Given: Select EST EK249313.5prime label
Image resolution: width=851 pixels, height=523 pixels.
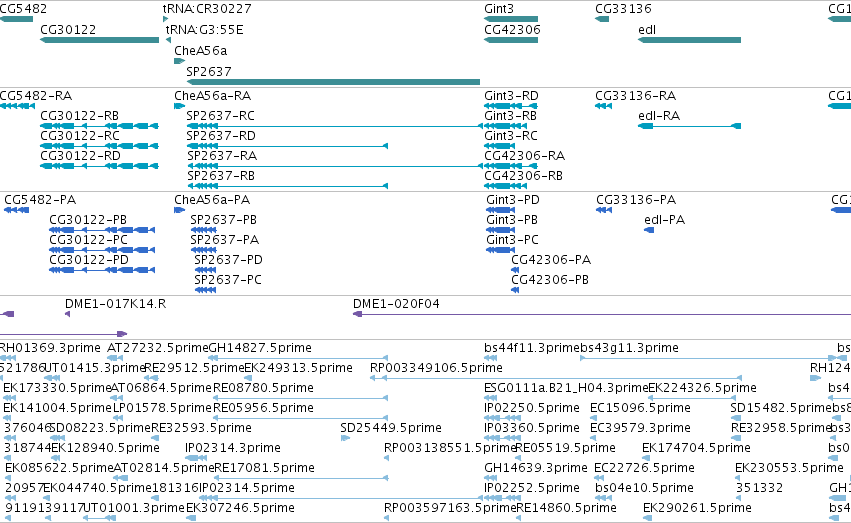Looking at the screenshot, I should (x=299, y=368).
